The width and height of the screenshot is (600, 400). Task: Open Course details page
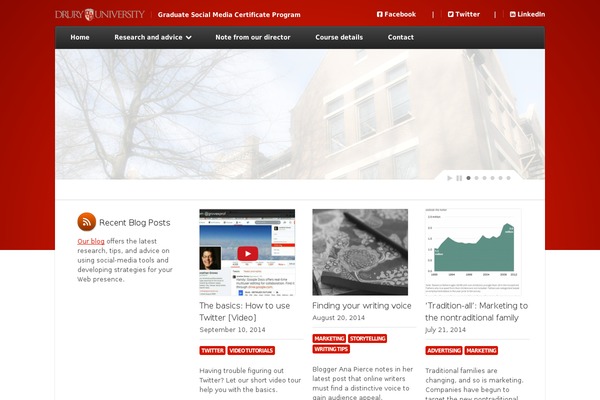(x=339, y=37)
